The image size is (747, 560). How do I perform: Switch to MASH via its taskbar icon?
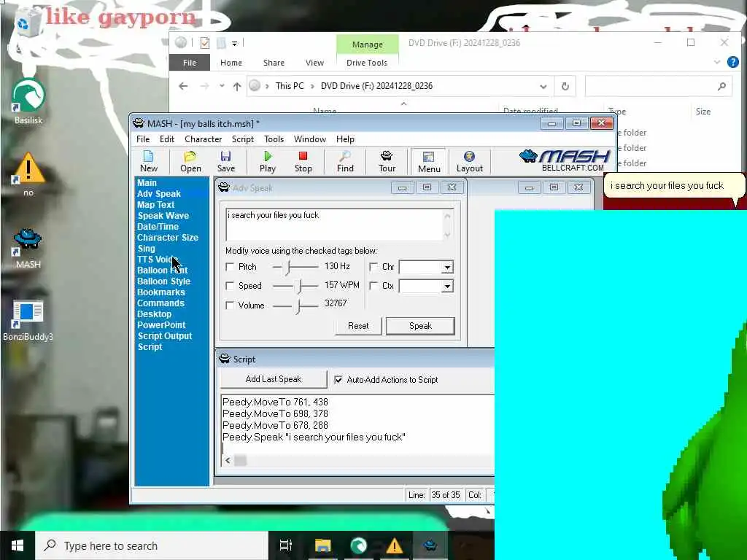click(430, 545)
